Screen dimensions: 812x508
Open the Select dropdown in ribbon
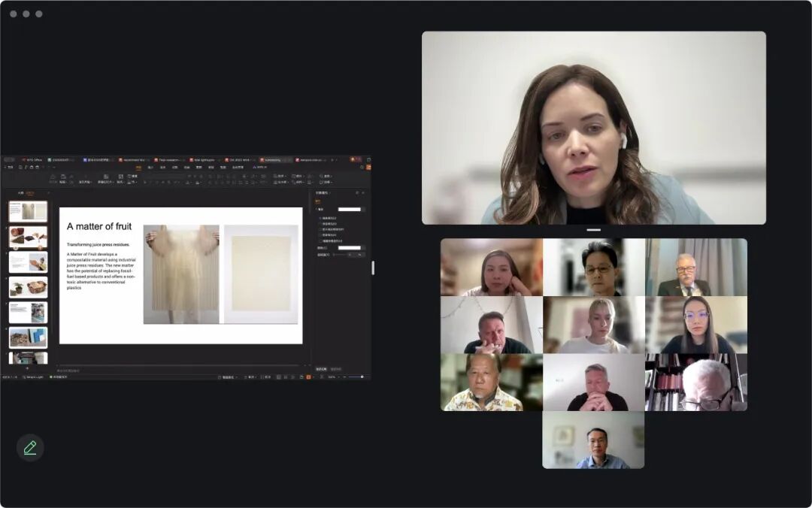tap(326, 183)
